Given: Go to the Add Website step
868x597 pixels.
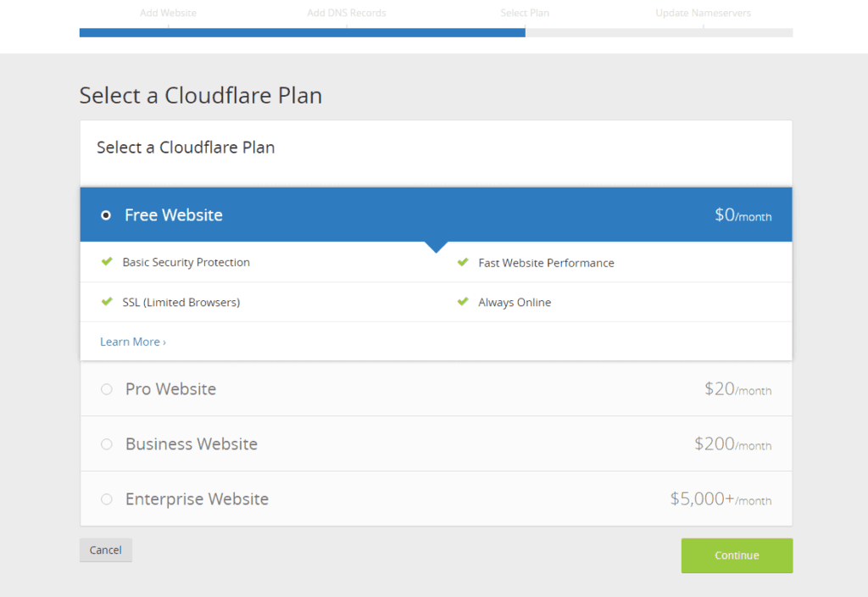Looking at the screenshot, I should [168, 13].
